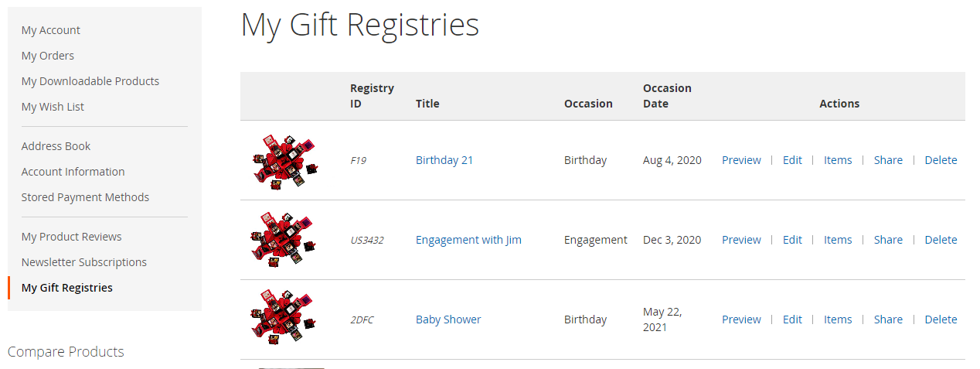The width and height of the screenshot is (980, 369).
Task: Delete the Baby Shower registry
Action: [x=941, y=319]
